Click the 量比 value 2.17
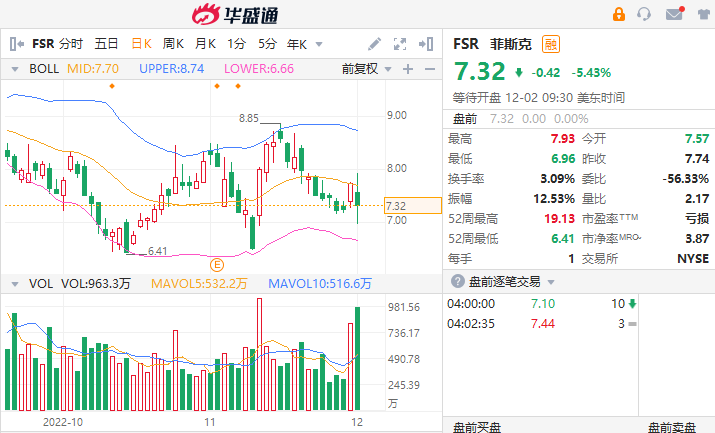Viewport: 715px width, 433px height. (x=697, y=199)
